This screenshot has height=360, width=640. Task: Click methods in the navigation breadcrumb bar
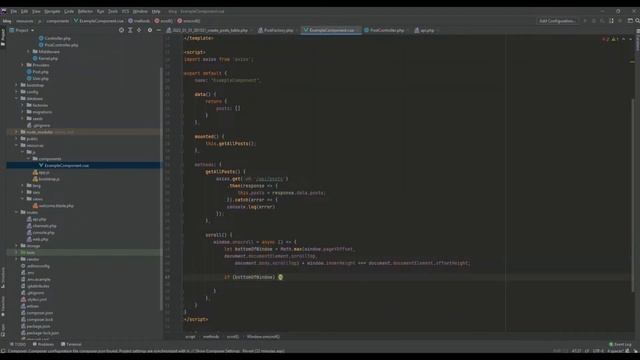[140, 21]
